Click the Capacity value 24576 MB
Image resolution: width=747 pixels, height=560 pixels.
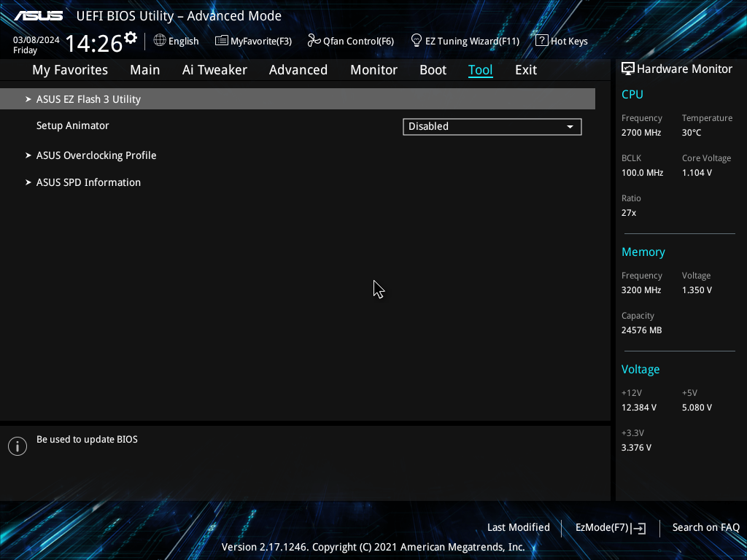[642, 330]
